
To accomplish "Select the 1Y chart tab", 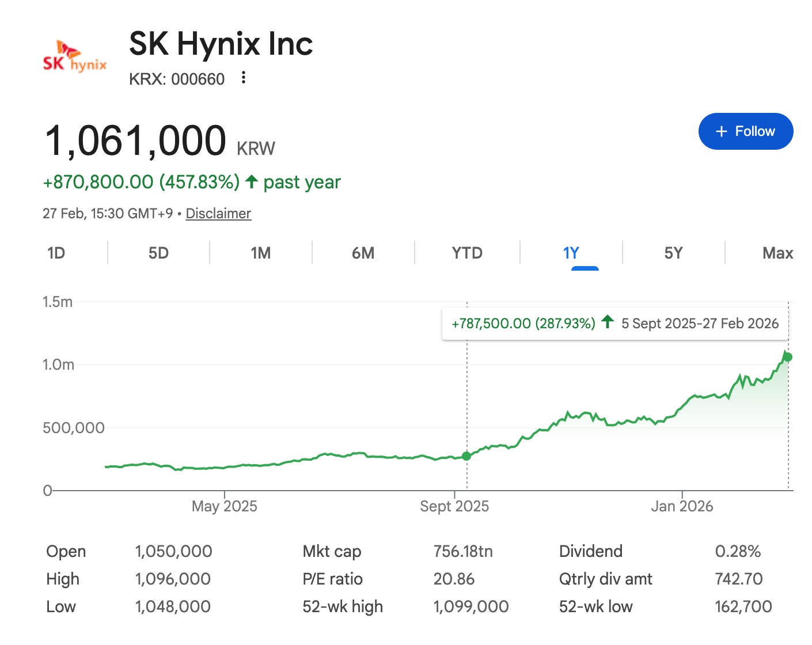I will (x=571, y=253).
